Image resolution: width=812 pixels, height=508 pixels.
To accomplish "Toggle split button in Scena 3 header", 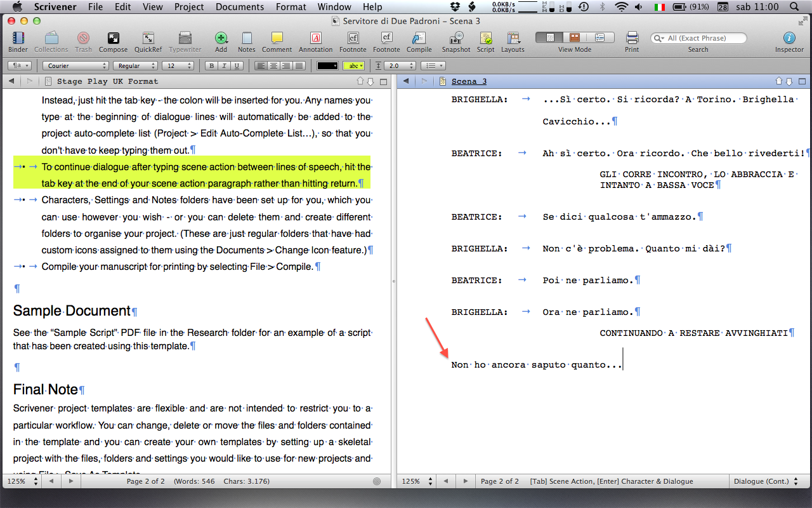I will coord(802,81).
